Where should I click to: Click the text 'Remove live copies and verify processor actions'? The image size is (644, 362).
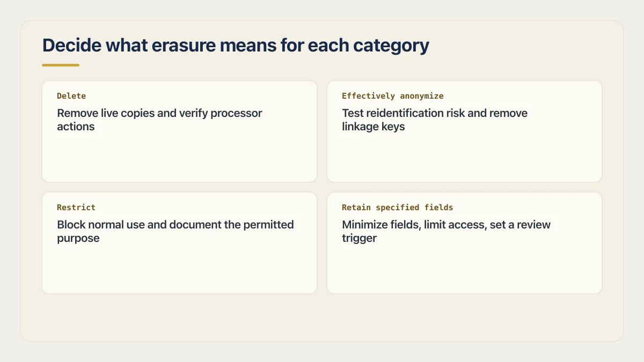click(160, 120)
